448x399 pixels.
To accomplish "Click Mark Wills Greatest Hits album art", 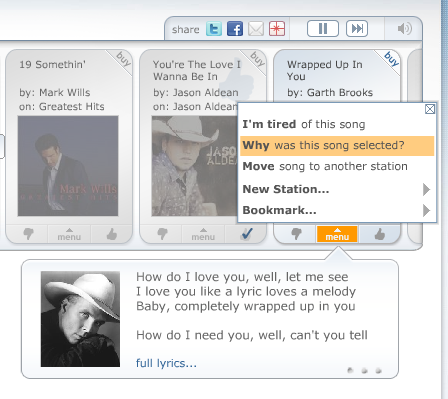I will pos(68,166).
